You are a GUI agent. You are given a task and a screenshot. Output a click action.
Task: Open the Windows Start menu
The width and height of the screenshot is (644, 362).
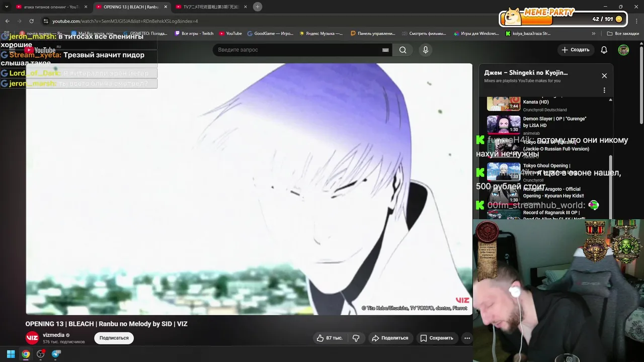tap(11, 354)
